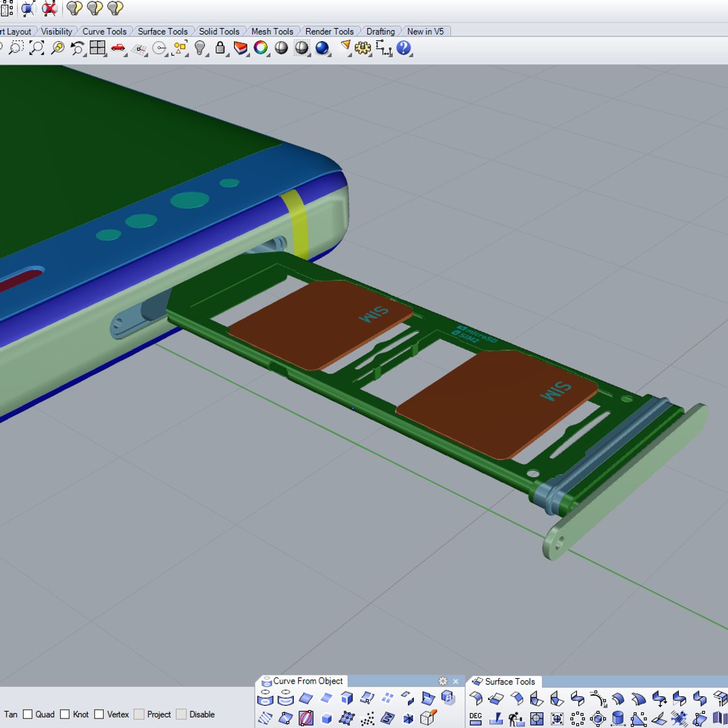This screenshot has width=728, height=728.
Task: Switch to the Mesh Tools tab
Action: pyautogui.click(x=272, y=31)
